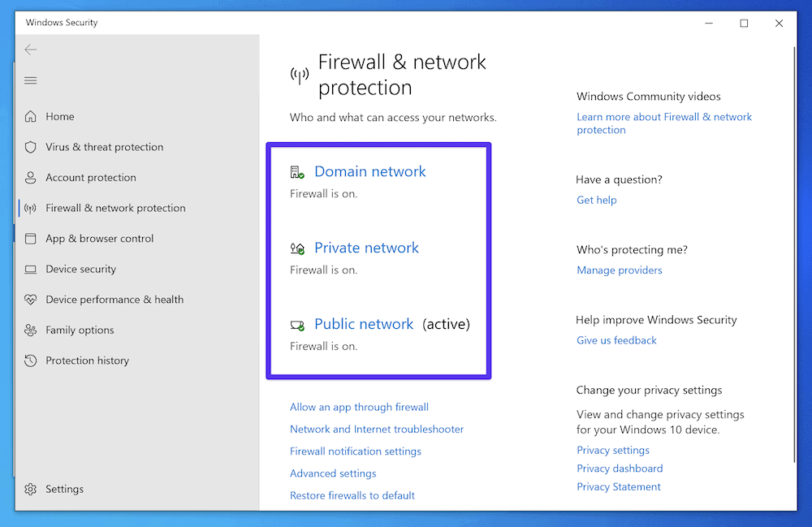
Task: Open Restore firewalls to default
Action: (x=352, y=495)
